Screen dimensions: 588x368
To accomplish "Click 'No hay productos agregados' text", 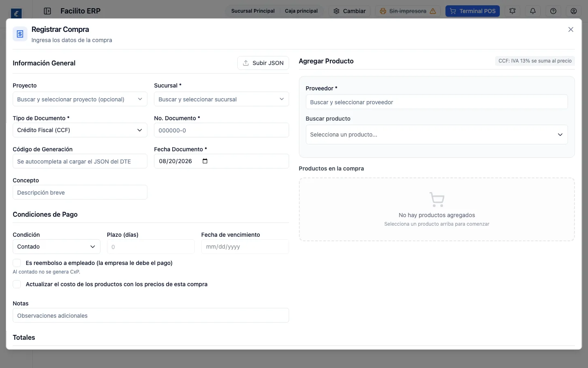I will (x=437, y=215).
